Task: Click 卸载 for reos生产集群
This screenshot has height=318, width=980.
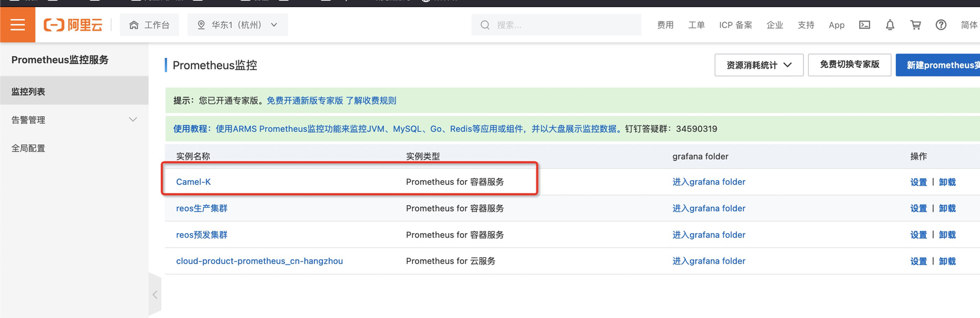Action: pyautogui.click(x=947, y=208)
